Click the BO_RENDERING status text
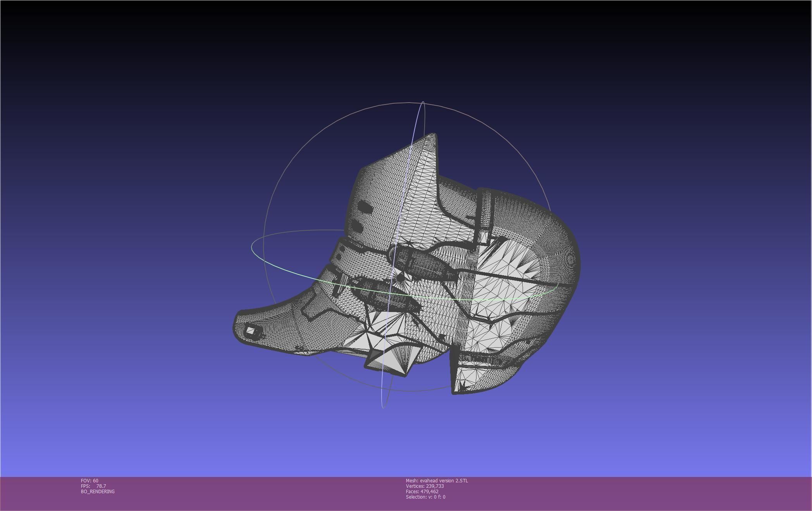The height and width of the screenshot is (511, 812). (x=98, y=491)
